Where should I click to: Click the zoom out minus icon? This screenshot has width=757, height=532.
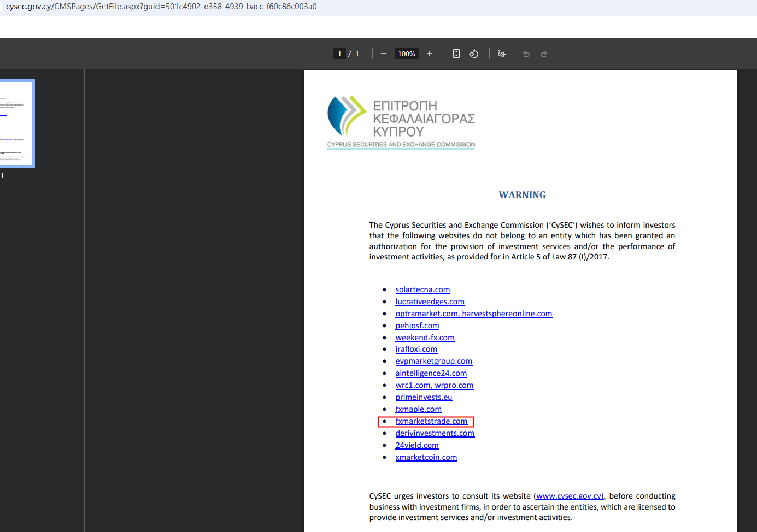click(x=384, y=54)
